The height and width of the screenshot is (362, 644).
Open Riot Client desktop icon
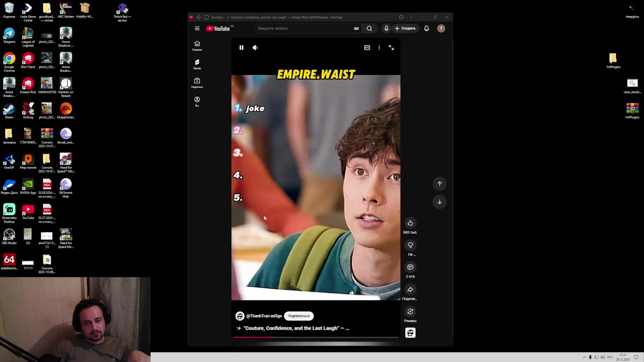(x=28, y=61)
